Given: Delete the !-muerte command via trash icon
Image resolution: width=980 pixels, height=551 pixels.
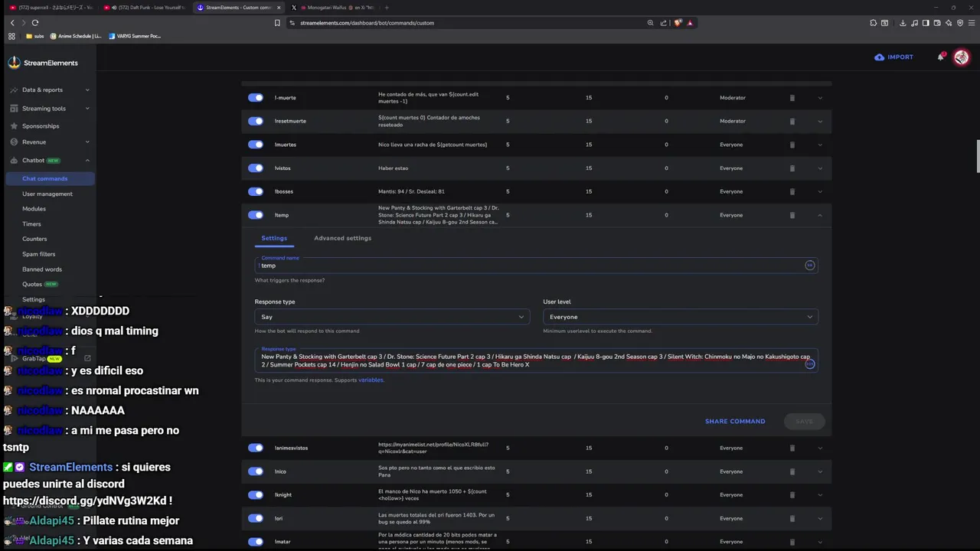Looking at the screenshot, I should pos(792,98).
